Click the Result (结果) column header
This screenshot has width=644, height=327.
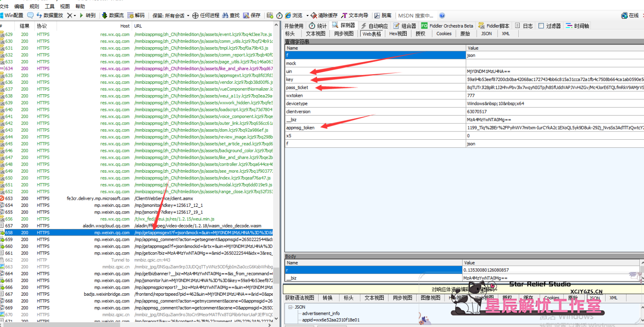click(x=25, y=26)
